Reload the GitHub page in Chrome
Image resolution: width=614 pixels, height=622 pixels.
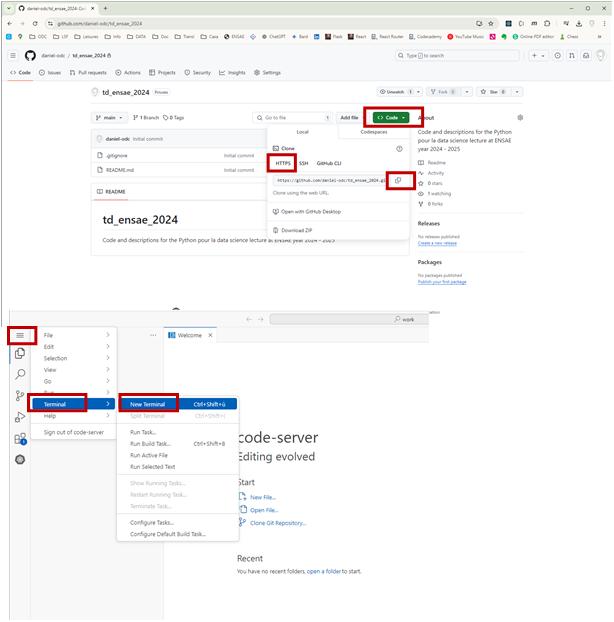click(35, 23)
